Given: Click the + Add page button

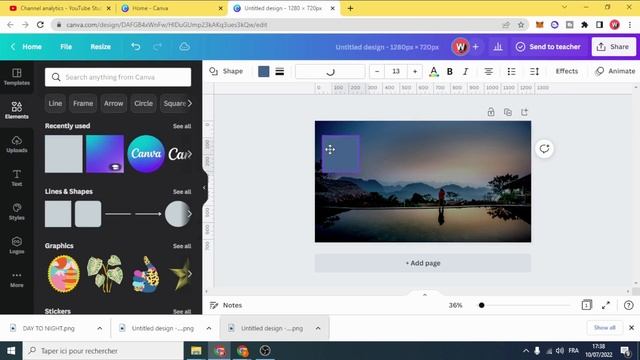Looking at the screenshot, I should (423, 263).
